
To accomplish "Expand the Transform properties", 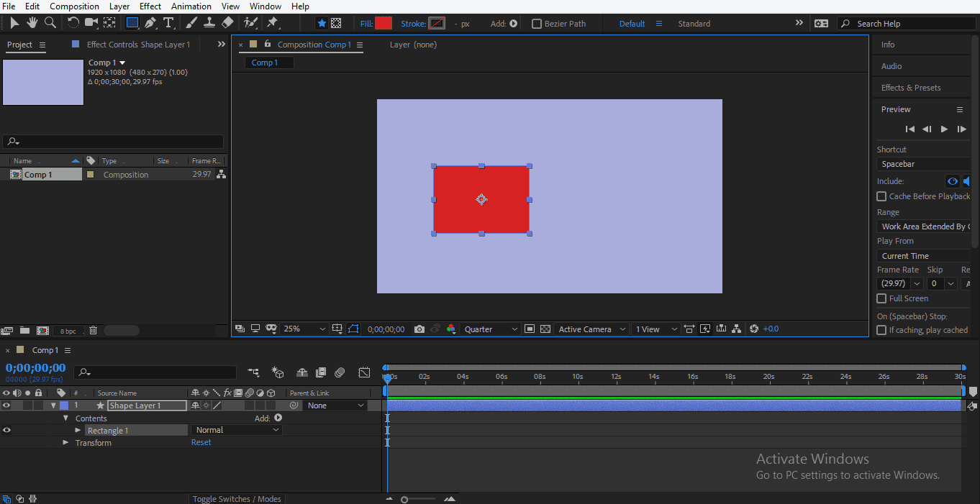I will click(65, 442).
